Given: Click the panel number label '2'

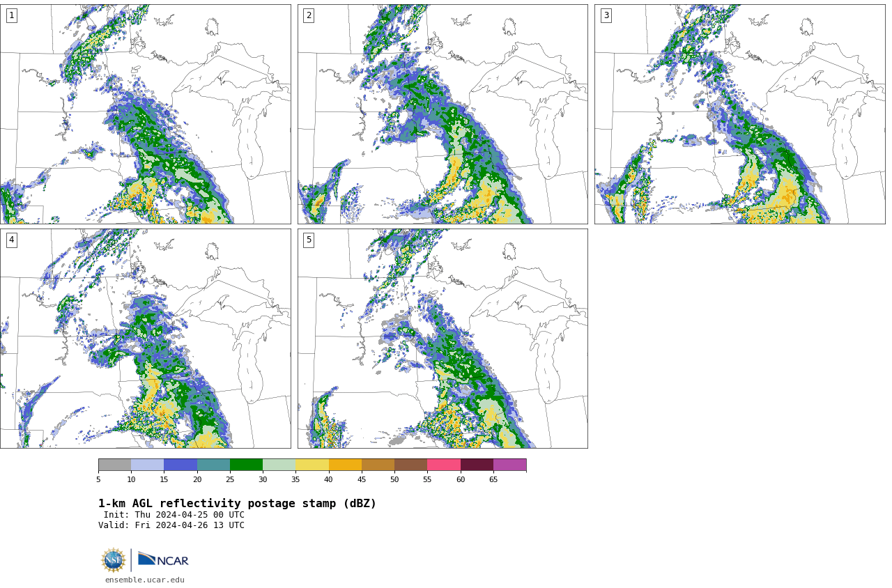Looking at the screenshot, I should [309, 15].
